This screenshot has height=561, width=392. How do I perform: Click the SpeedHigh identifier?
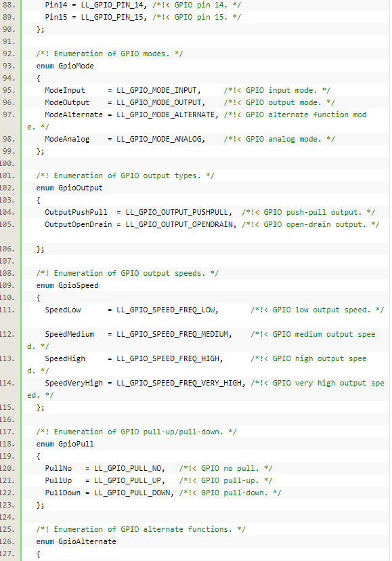[x=65, y=358]
